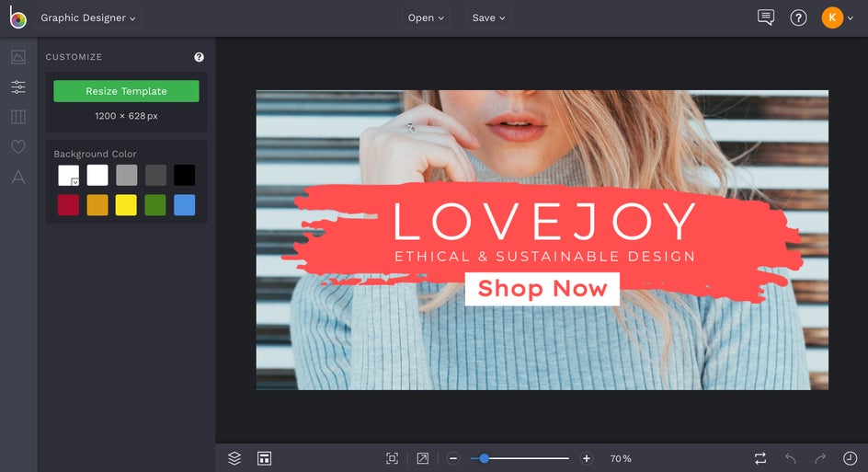Select the Text tool sidebar icon
868x472 pixels.
(x=18, y=177)
